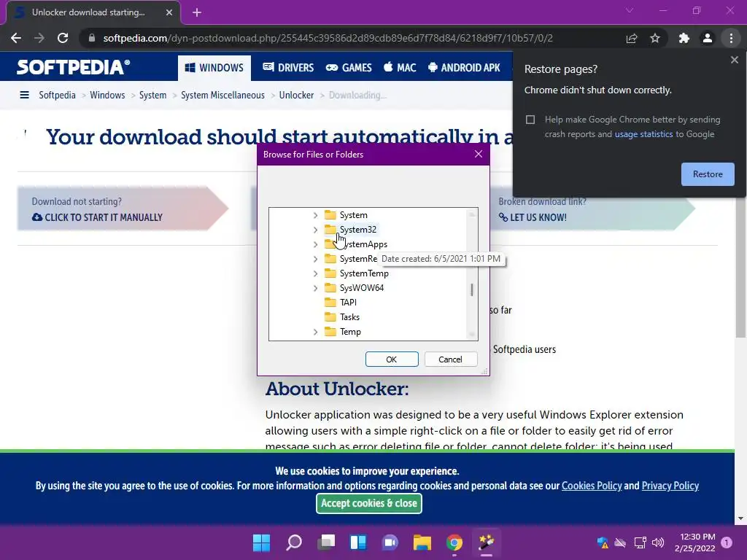Image resolution: width=747 pixels, height=560 pixels.
Task: Open the Cookies Policy link
Action: (592, 486)
